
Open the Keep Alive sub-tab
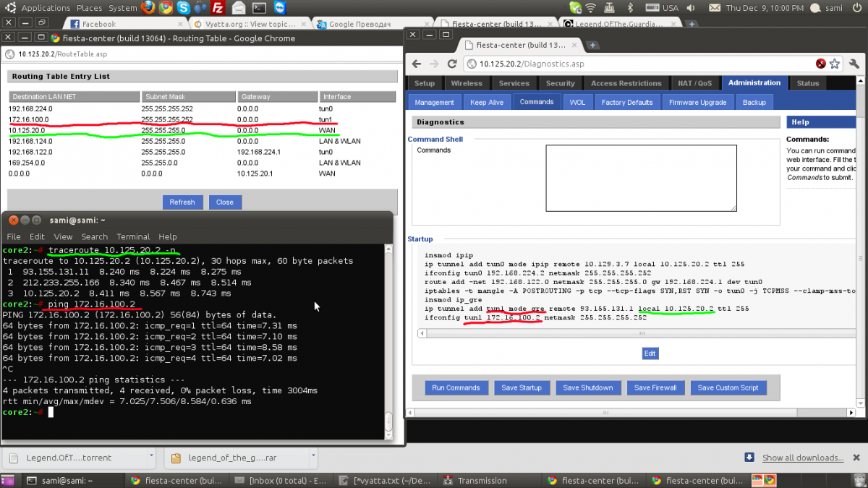(487, 103)
